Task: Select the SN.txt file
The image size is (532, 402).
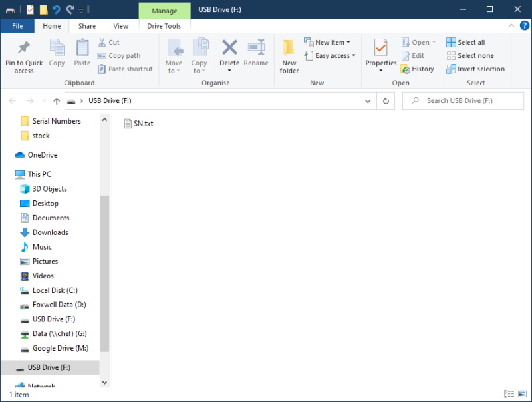Action: pyautogui.click(x=143, y=123)
